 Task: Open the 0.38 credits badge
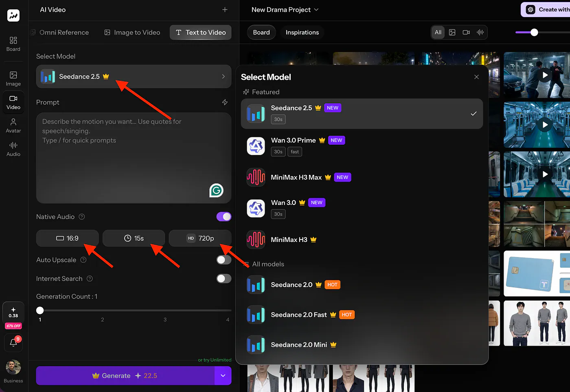[x=13, y=312]
